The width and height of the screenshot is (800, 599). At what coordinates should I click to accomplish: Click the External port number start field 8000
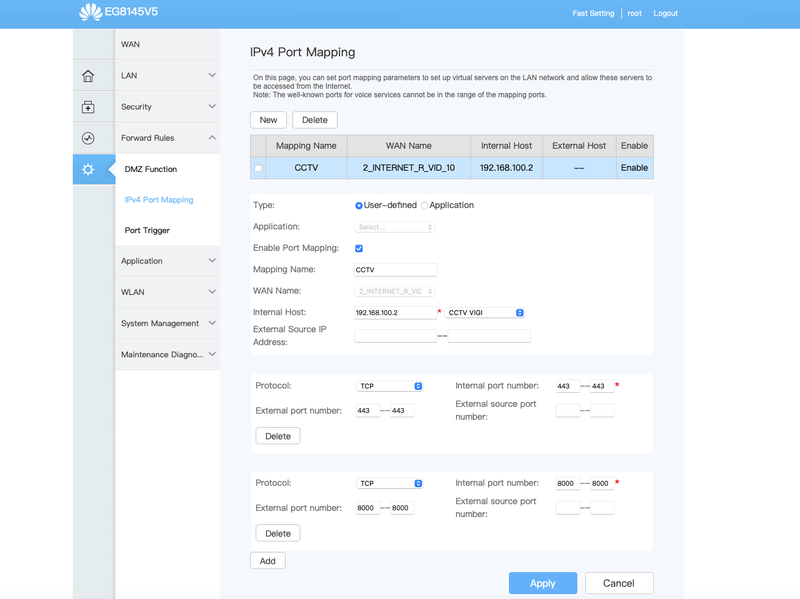pos(368,508)
